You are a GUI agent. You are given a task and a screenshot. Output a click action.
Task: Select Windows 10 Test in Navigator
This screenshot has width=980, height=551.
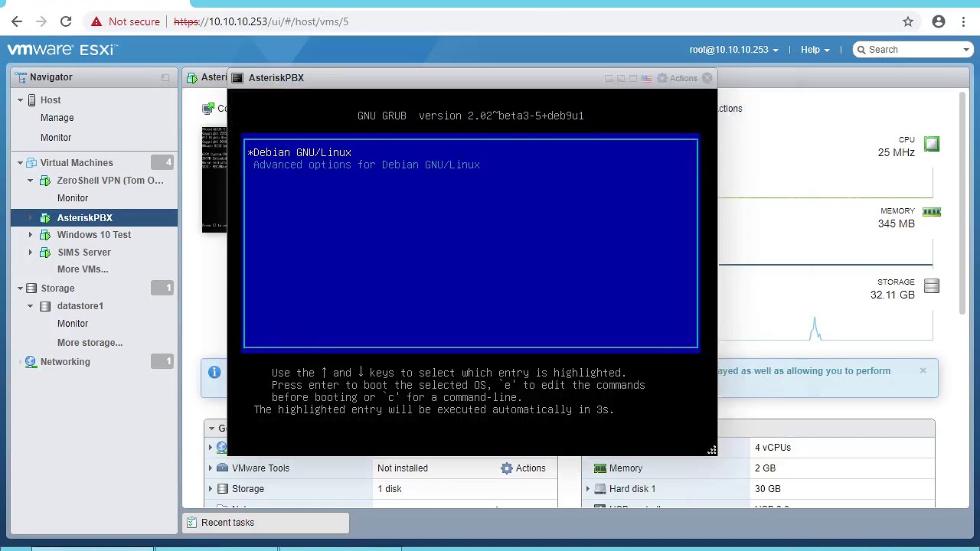(94, 235)
